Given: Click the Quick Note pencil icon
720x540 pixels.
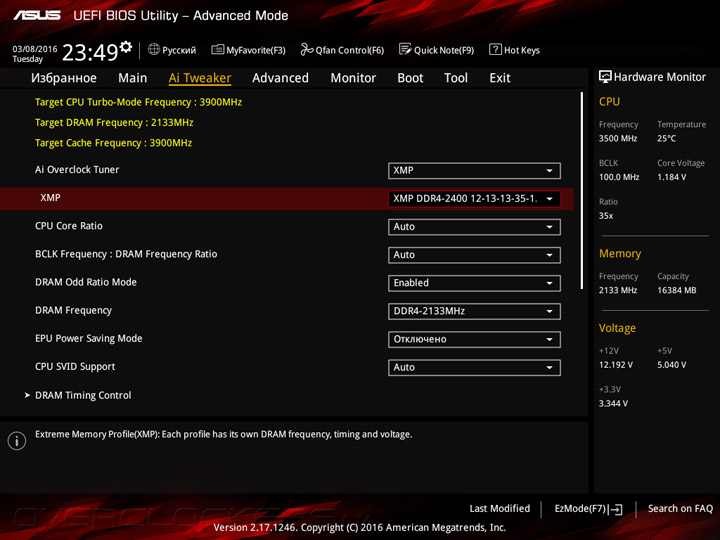Looking at the screenshot, I should pyautogui.click(x=405, y=49).
